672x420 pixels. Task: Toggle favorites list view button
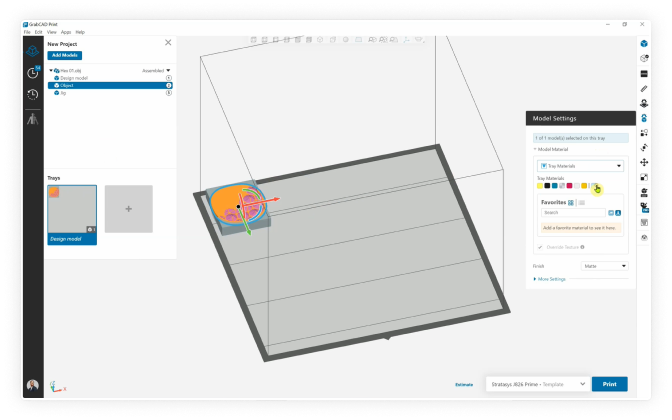coord(581,202)
